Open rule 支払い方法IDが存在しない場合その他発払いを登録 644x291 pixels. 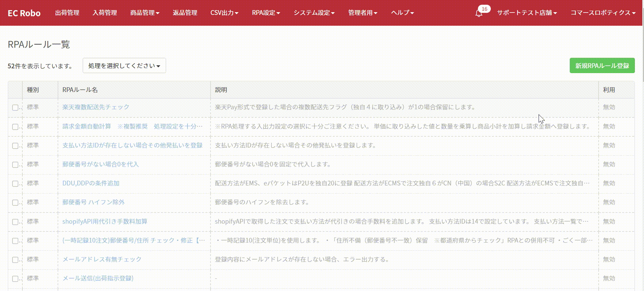pyautogui.click(x=133, y=145)
